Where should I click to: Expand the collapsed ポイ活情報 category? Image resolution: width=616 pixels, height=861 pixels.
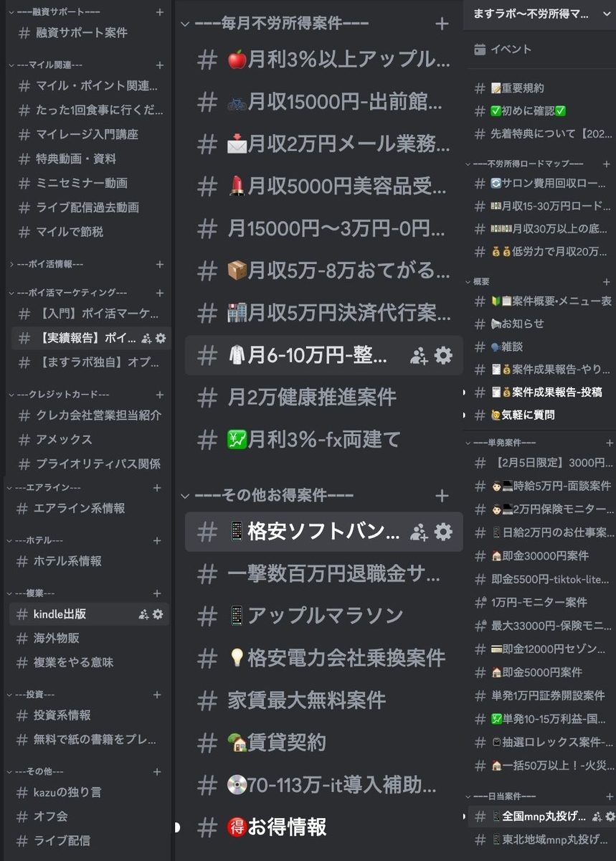11,264
